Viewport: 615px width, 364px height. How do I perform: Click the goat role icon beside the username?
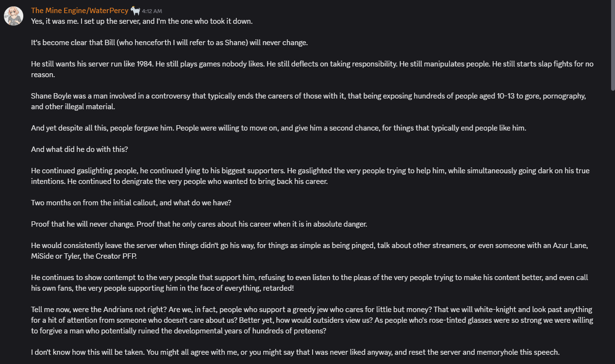click(x=135, y=10)
